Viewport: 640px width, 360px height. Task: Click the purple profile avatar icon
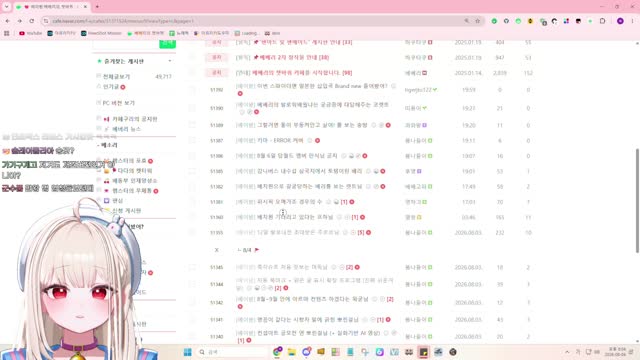pos(620,21)
